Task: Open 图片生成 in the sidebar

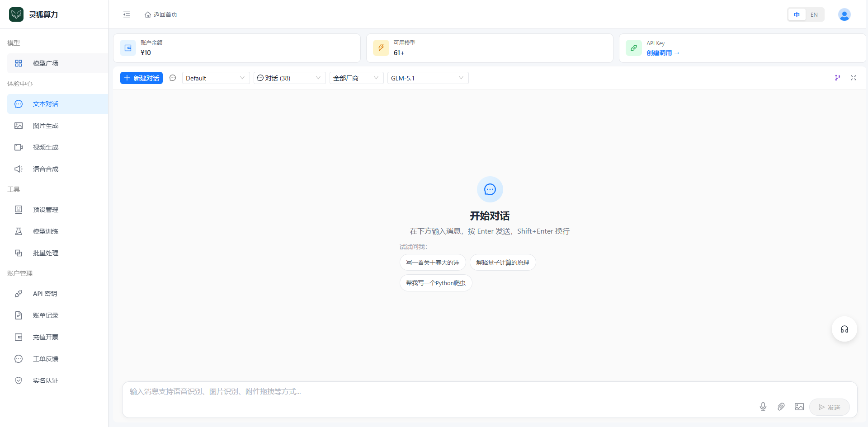Action: tap(57, 126)
